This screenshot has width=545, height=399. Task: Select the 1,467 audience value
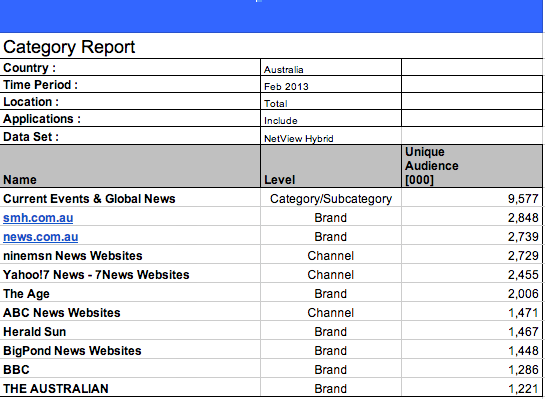(523, 332)
